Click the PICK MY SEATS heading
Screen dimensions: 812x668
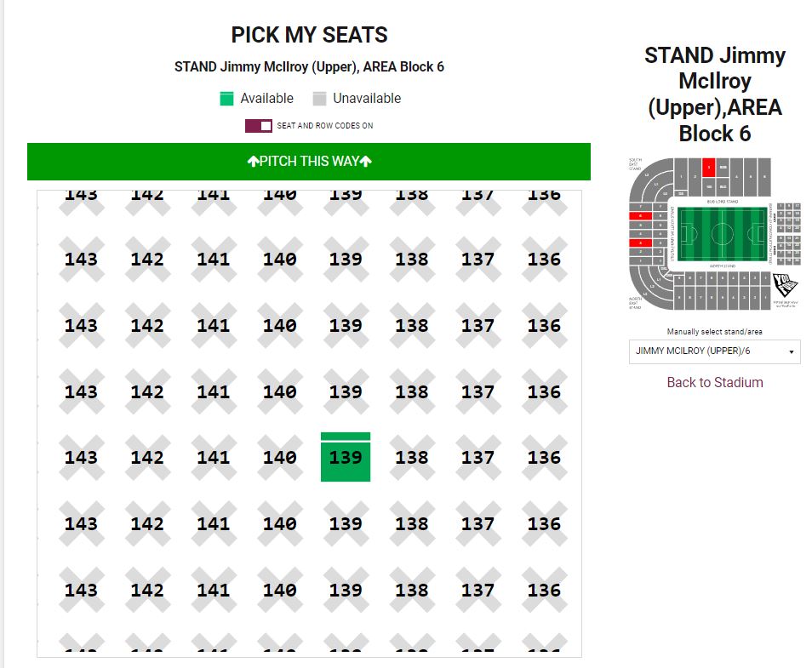(x=309, y=35)
